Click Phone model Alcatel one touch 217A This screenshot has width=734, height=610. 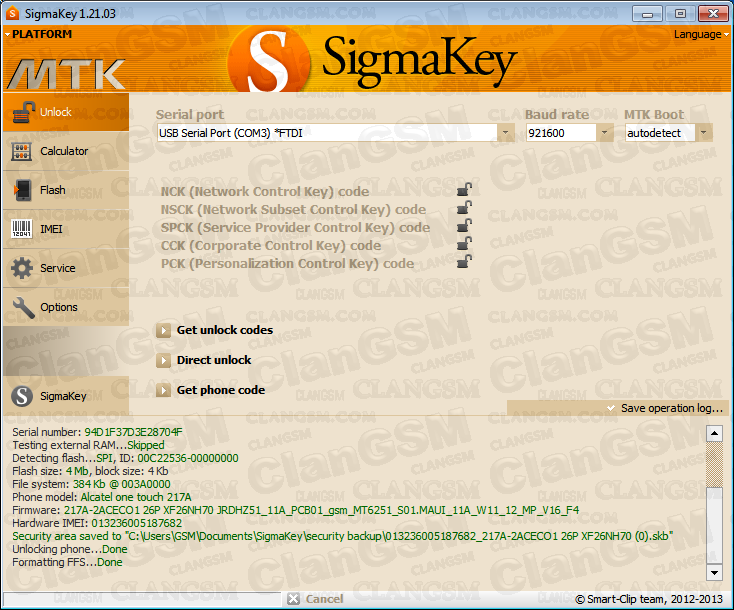102,497
